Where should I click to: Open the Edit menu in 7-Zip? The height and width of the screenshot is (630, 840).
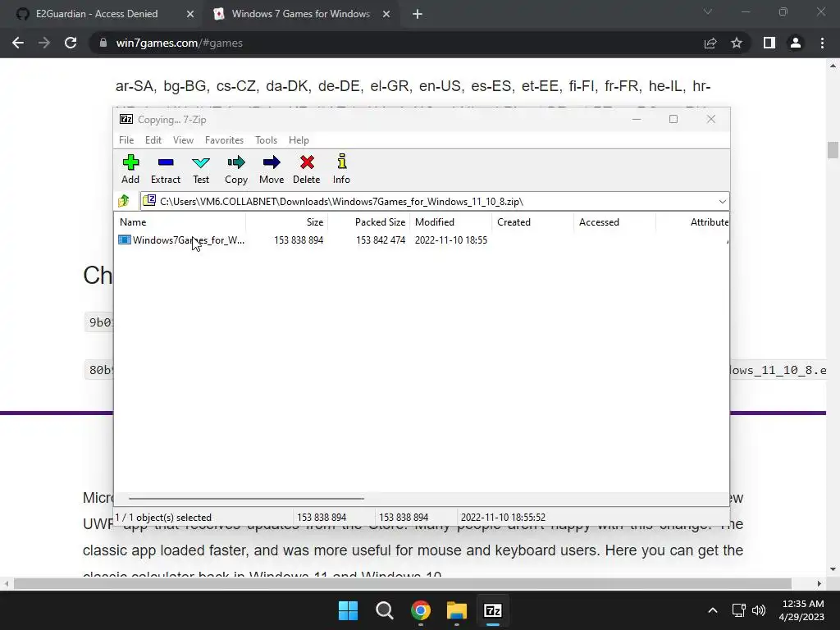[153, 139]
